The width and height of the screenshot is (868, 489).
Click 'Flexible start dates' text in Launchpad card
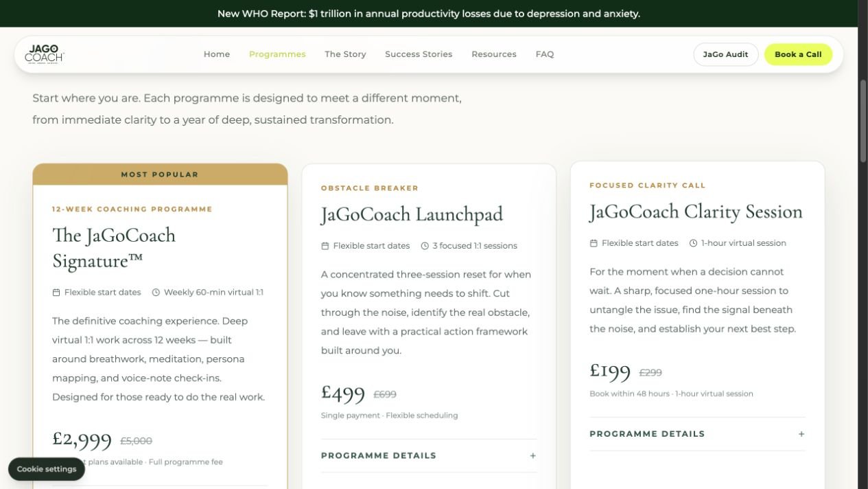point(371,246)
